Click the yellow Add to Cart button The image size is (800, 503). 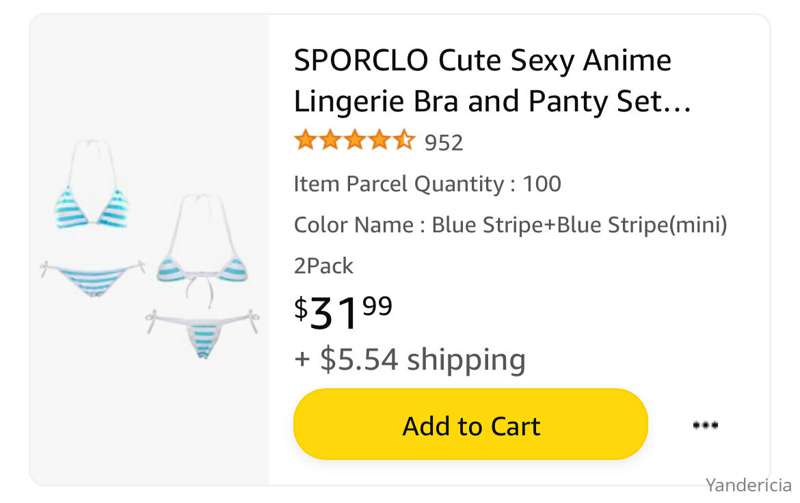coord(470,424)
